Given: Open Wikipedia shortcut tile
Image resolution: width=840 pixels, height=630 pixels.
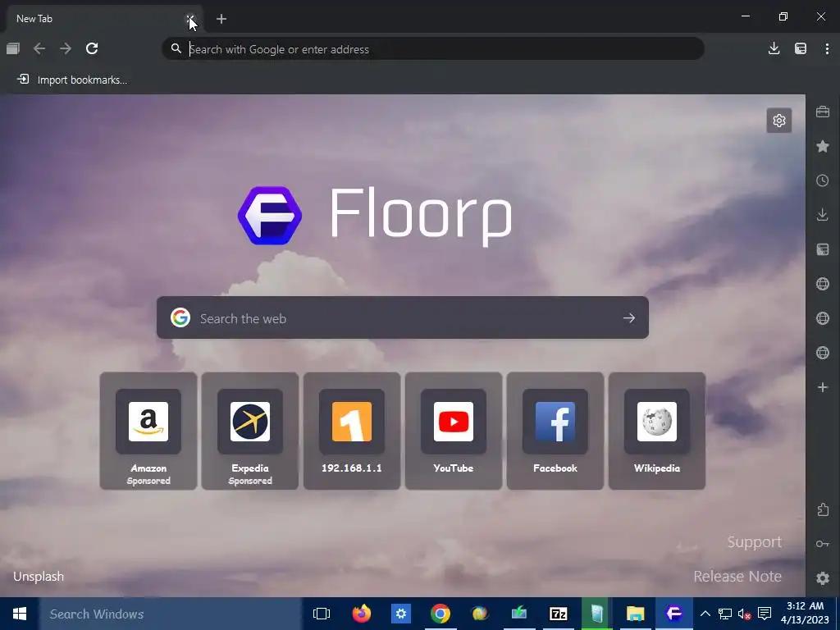Looking at the screenshot, I should click(657, 431).
